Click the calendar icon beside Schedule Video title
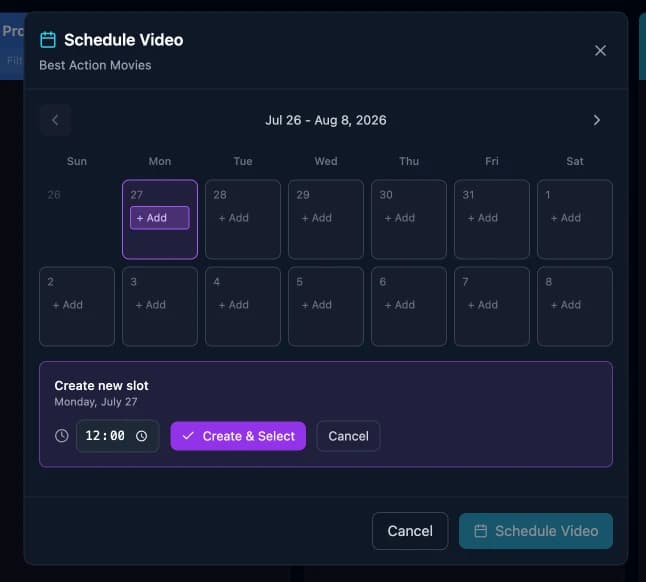 pyautogui.click(x=48, y=40)
